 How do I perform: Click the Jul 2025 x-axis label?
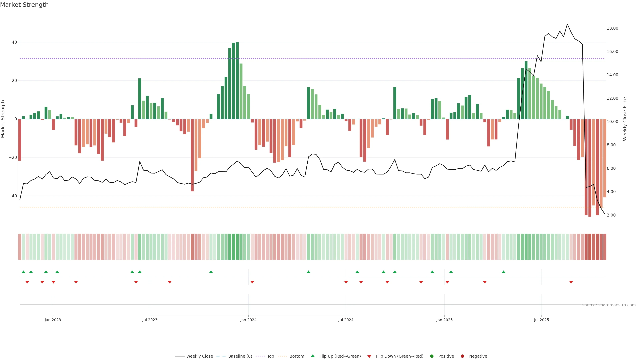coord(541,320)
